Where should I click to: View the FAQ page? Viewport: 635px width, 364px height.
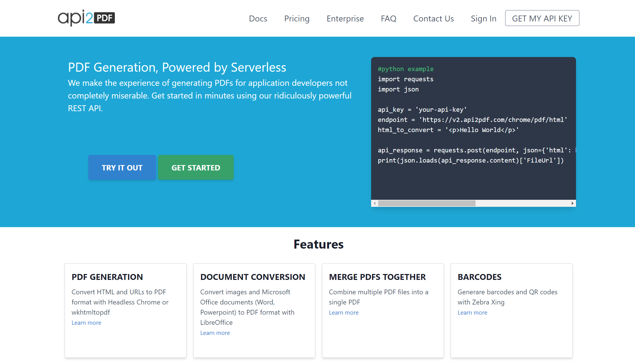pyautogui.click(x=389, y=18)
